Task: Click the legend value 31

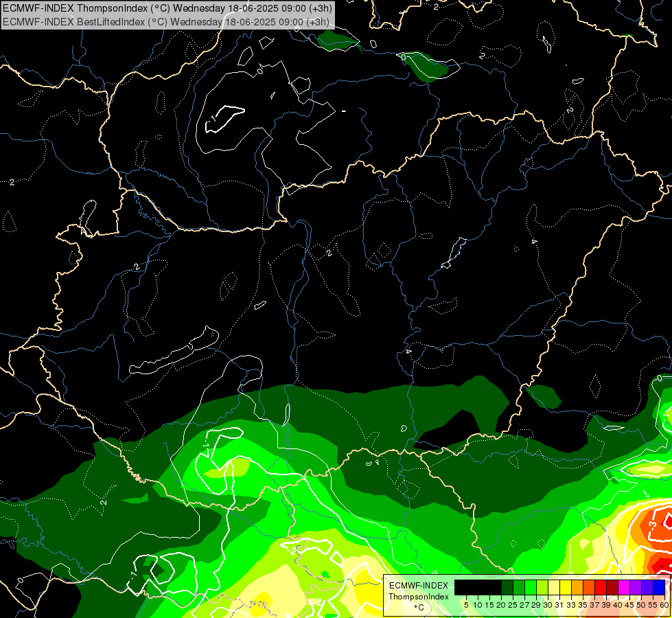Action: 559,605
